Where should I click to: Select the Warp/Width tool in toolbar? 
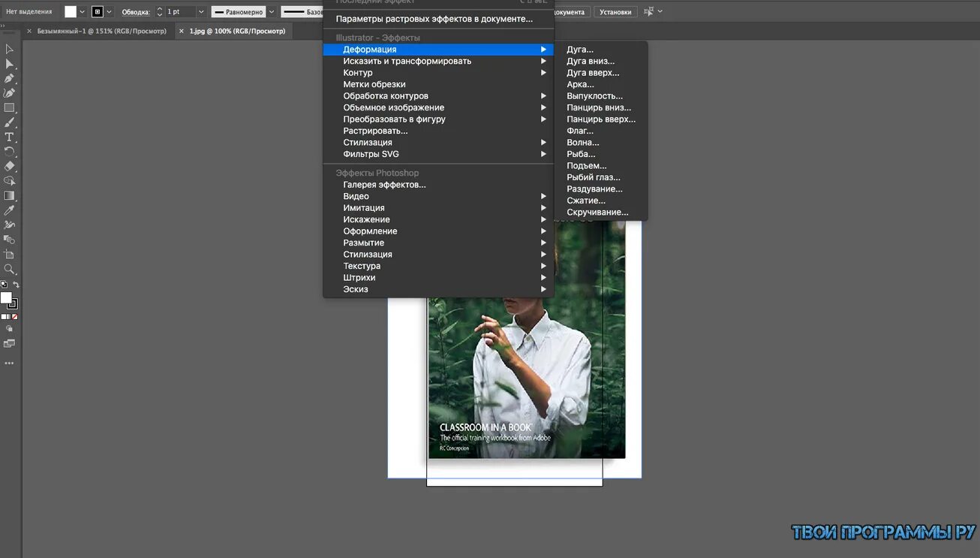(x=9, y=225)
